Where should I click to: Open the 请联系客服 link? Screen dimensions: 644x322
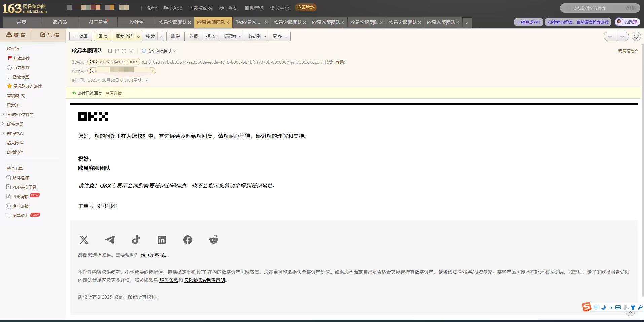coord(154,255)
